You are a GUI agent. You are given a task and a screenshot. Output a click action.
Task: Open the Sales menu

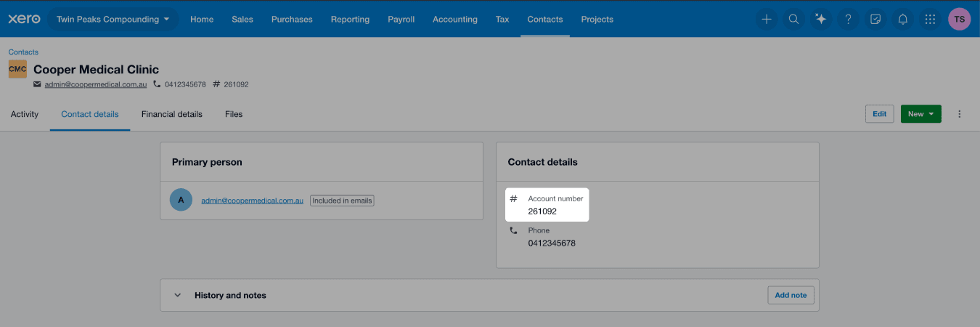click(242, 20)
